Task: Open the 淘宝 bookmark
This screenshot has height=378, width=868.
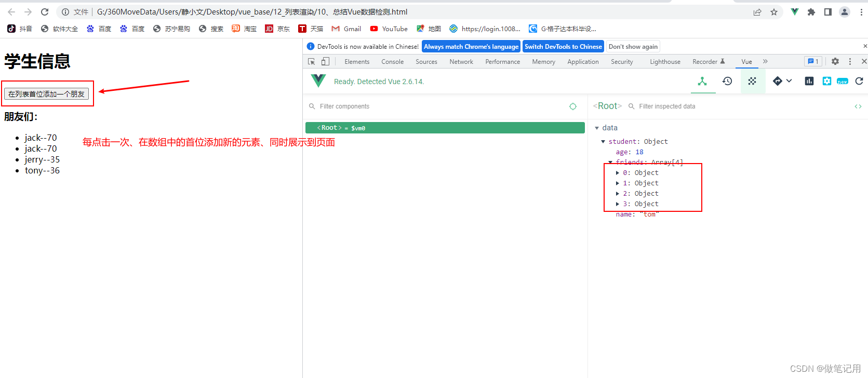Action: click(244, 29)
